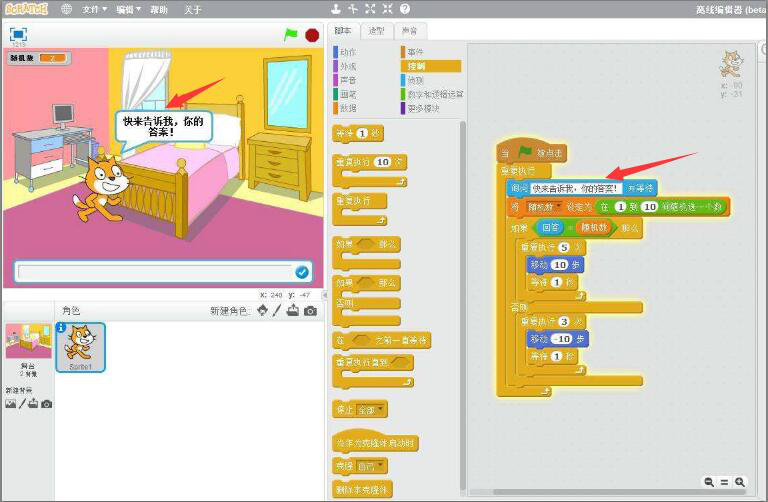This screenshot has height=502, width=768.
Task: Open the 关于 menu item
Action: (x=192, y=9)
